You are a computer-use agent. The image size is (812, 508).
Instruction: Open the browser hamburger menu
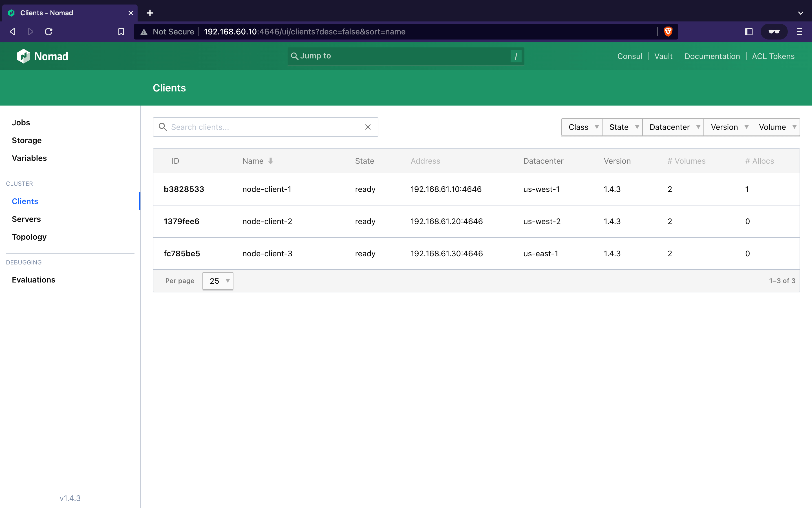click(x=800, y=32)
